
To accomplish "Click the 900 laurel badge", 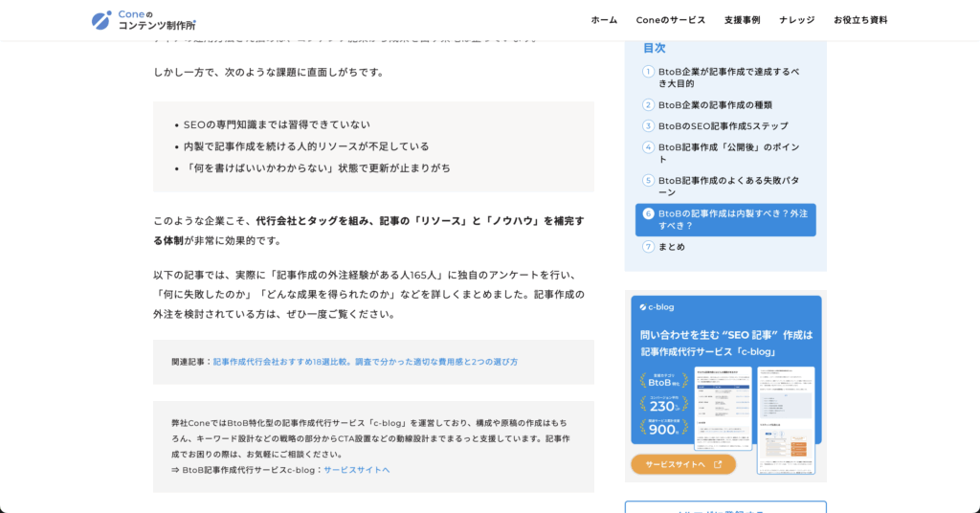I will (x=664, y=428).
